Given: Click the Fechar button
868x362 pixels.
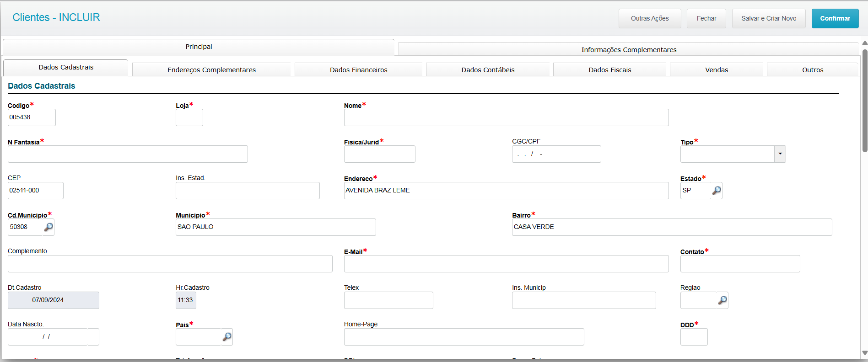Looking at the screenshot, I should click(706, 19).
